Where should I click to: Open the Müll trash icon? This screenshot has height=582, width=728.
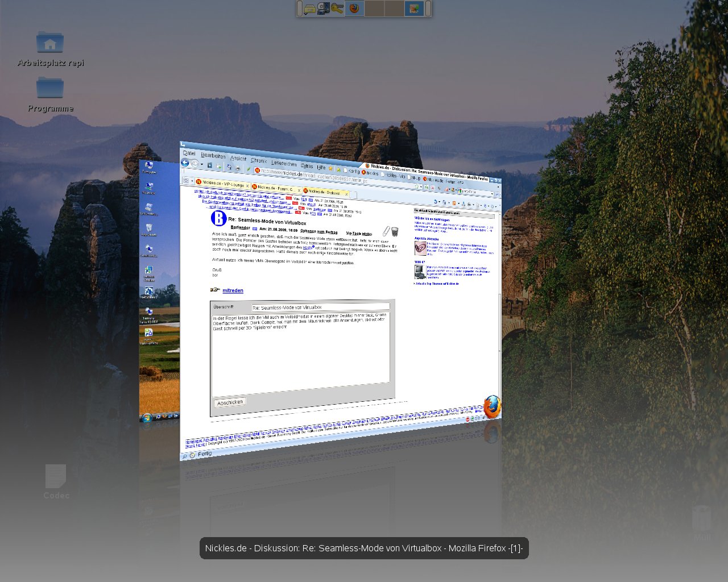point(702,523)
